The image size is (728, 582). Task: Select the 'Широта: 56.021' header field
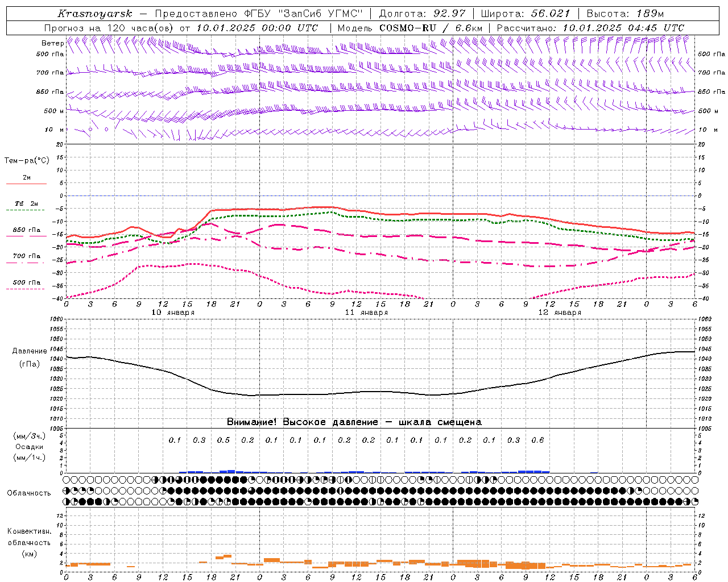tap(526, 14)
